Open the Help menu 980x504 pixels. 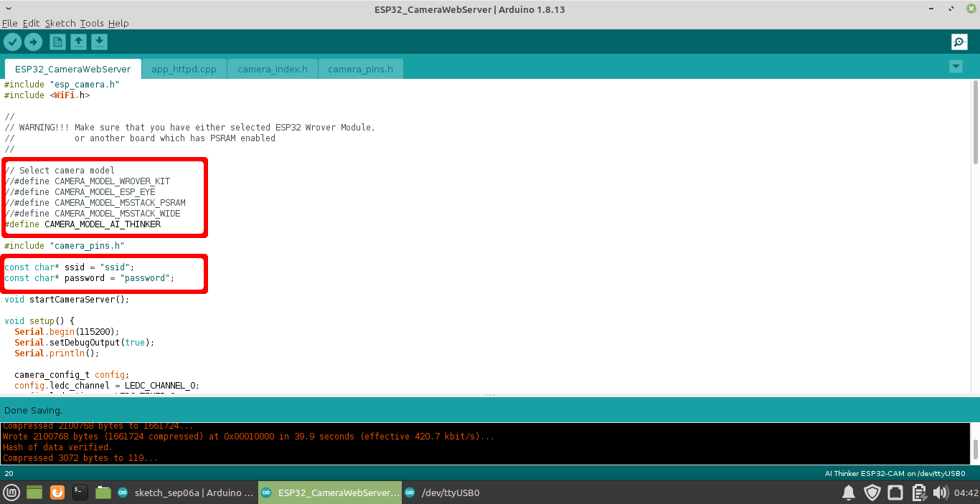coord(118,23)
